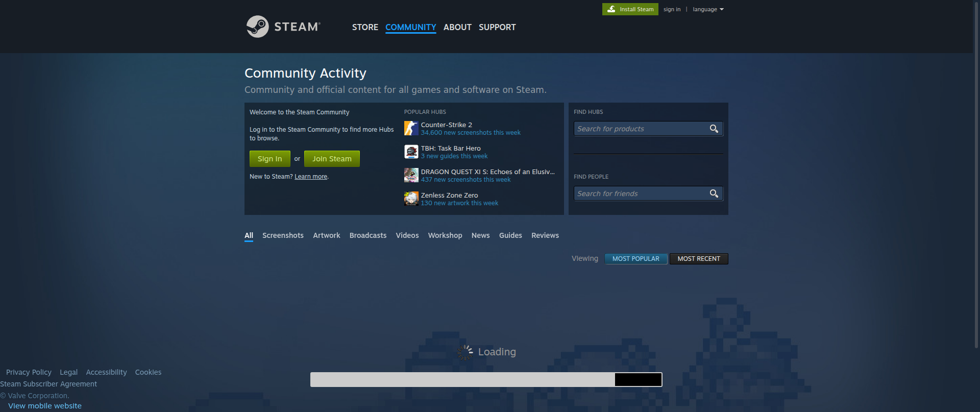Click the Search for friends magnifier icon

(714, 193)
